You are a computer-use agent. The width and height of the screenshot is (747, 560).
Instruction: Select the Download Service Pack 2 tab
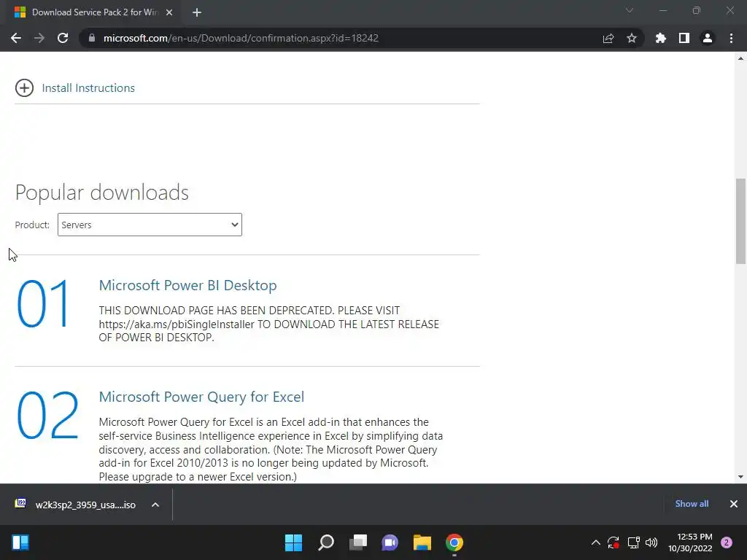click(94, 12)
